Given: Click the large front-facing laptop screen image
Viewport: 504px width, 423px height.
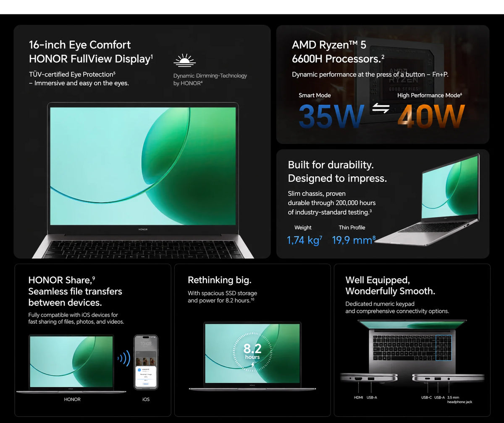Looking at the screenshot, I should (x=143, y=166).
